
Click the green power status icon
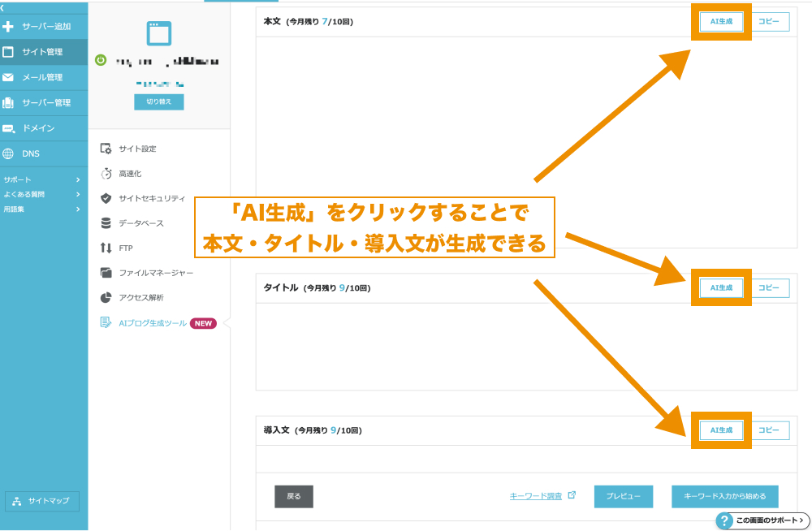101,60
